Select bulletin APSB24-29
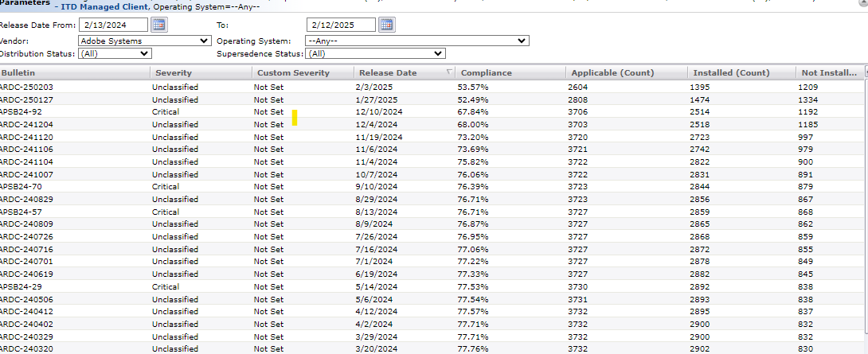The image size is (868, 354). 21,286
